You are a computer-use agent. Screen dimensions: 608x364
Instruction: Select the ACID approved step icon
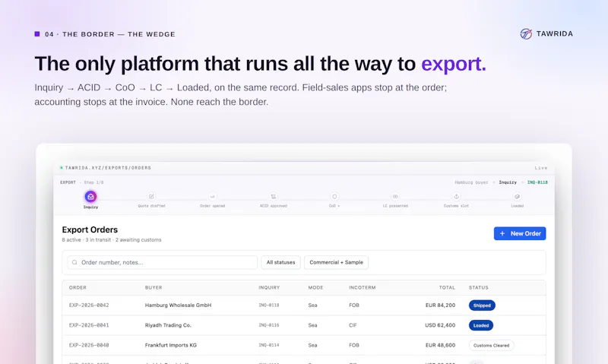click(x=274, y=197)
